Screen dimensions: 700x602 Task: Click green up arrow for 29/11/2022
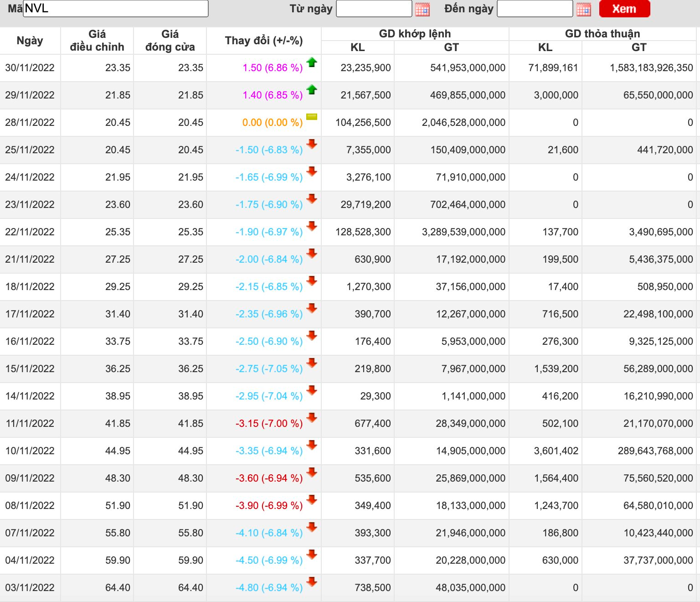point(312,90)
